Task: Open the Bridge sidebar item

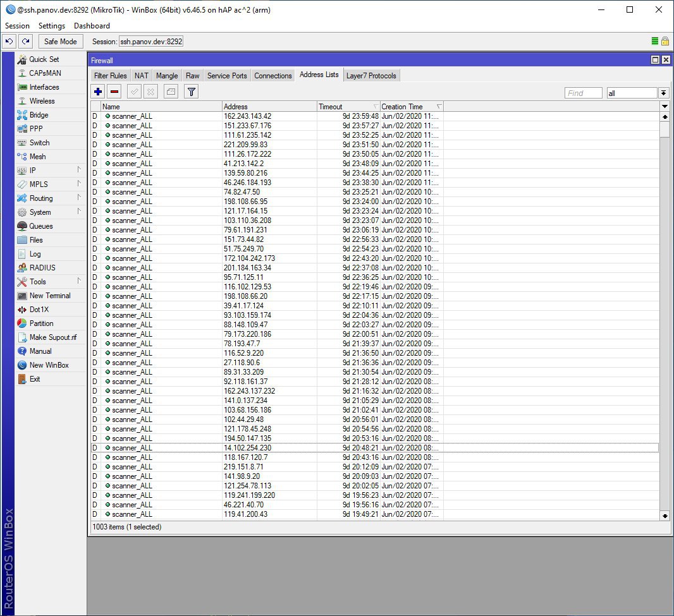Action: [x=51, y=115]
